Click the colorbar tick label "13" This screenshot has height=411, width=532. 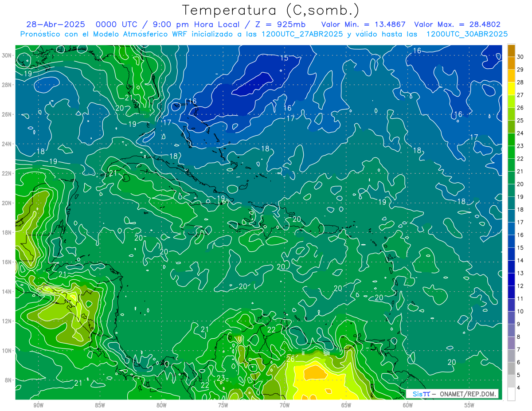[520, 273]
